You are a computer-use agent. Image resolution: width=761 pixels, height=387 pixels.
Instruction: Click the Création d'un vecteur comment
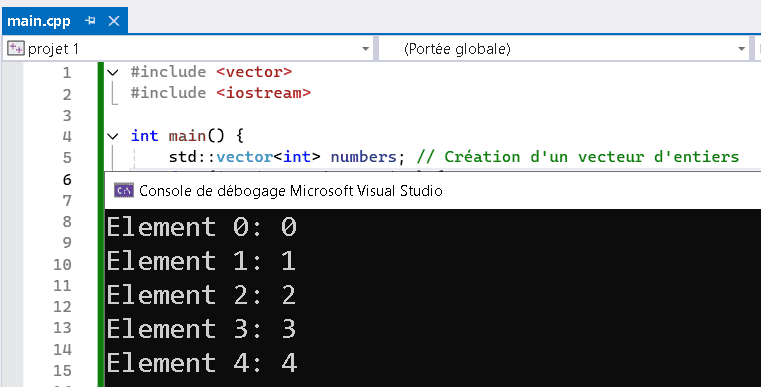click(x=578, y=157)
